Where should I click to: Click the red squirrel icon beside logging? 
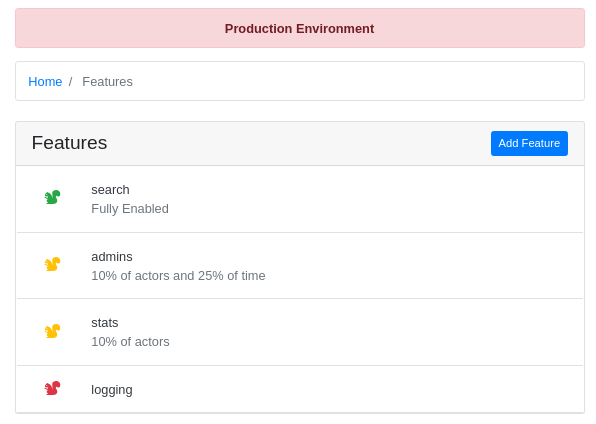pos(52,388)
